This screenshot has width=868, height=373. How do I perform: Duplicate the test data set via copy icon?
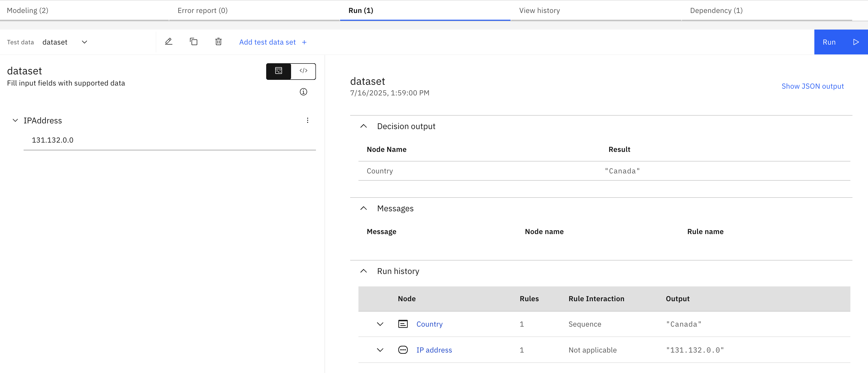[x=193, y=42]
